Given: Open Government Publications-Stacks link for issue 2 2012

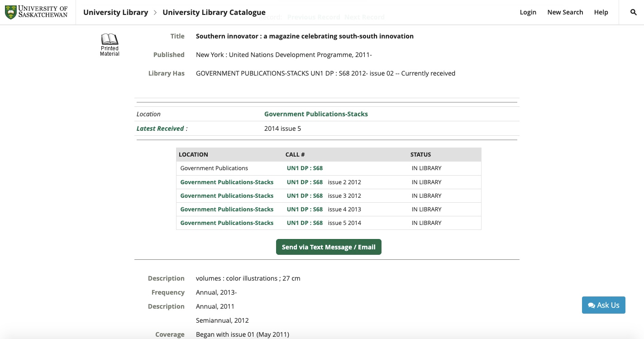Looking at the screenshot, I should click(x=227, y=182).
